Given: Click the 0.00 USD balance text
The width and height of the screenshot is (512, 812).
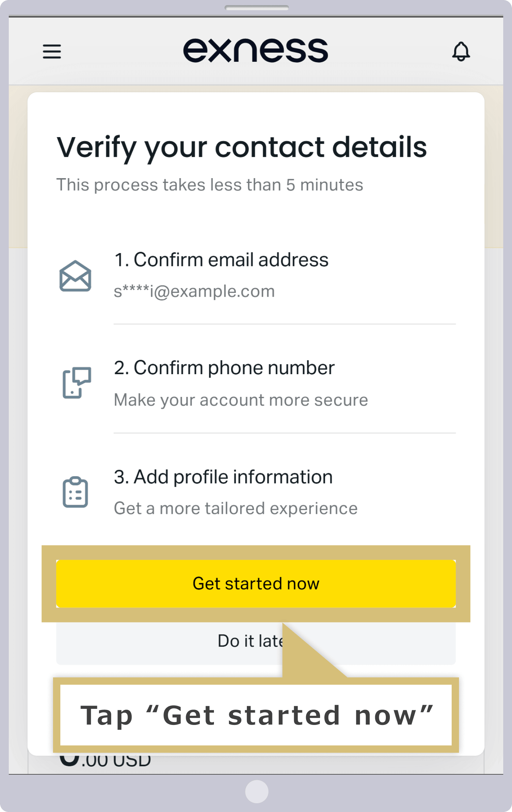Looking at the screenshot, I should point(105,760).
